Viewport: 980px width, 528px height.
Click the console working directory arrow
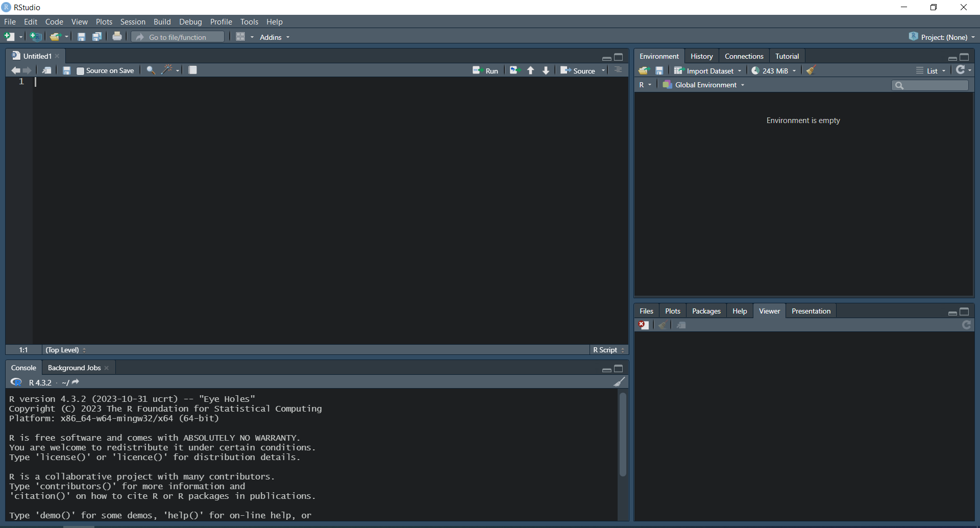pyautogui.click(x=76, y=382)
